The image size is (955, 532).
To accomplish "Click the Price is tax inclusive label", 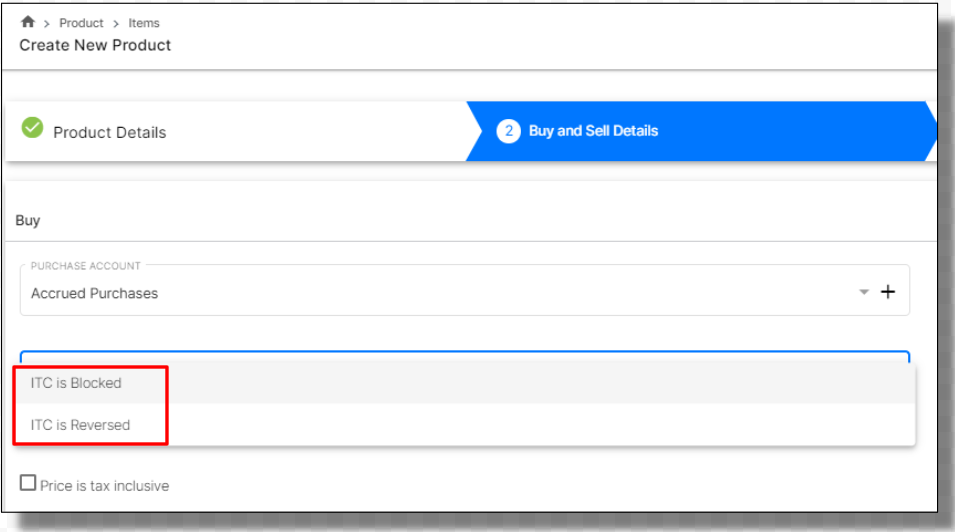I will click(x=105, y=486).
